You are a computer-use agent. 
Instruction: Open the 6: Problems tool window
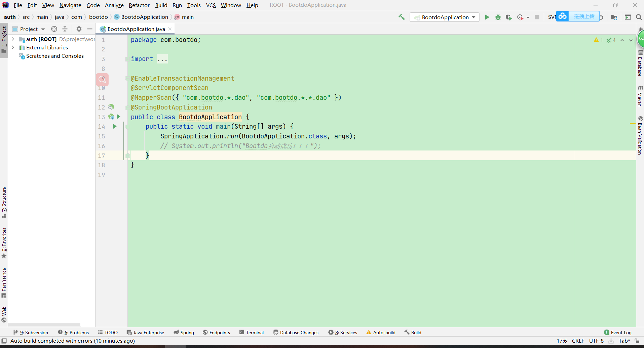pyautogui.click(x=73, y=332)
